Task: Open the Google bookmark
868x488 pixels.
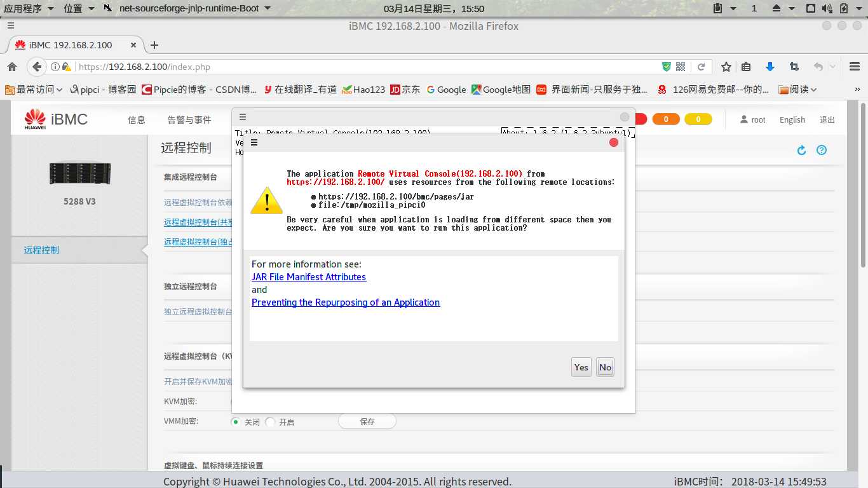Action: [446, 90]
